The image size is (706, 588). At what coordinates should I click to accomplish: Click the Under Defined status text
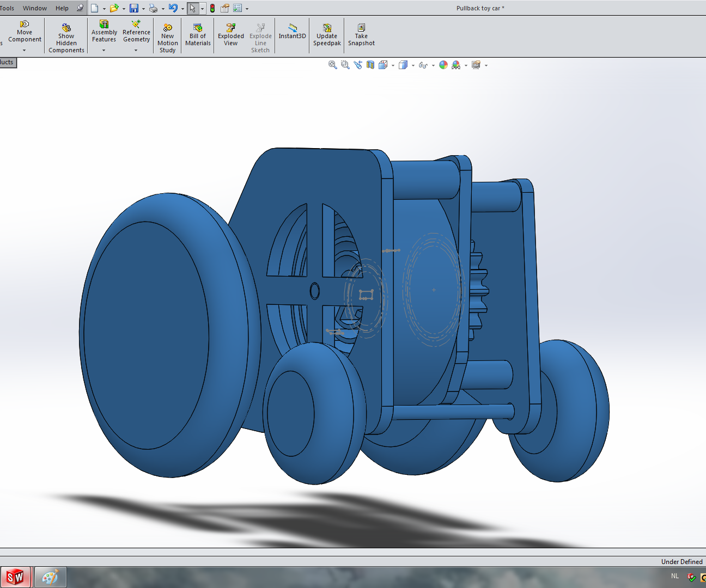(x=681, y=561)
